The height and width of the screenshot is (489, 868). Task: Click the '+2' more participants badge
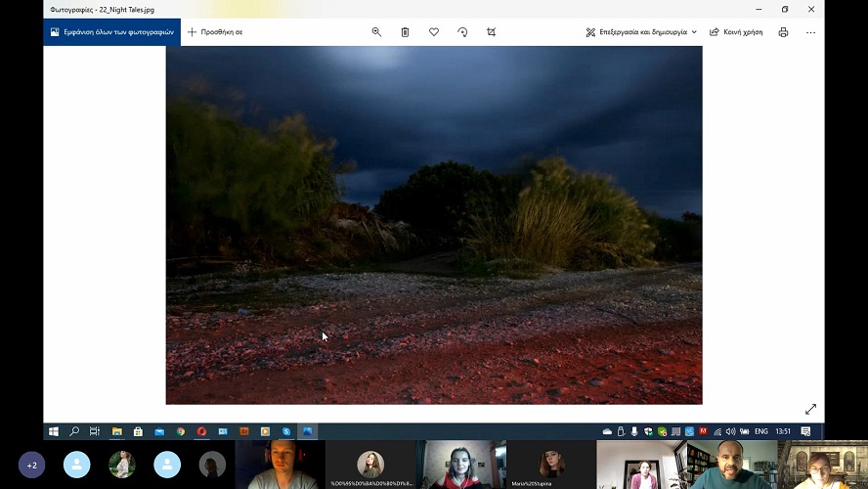[31, 465]
